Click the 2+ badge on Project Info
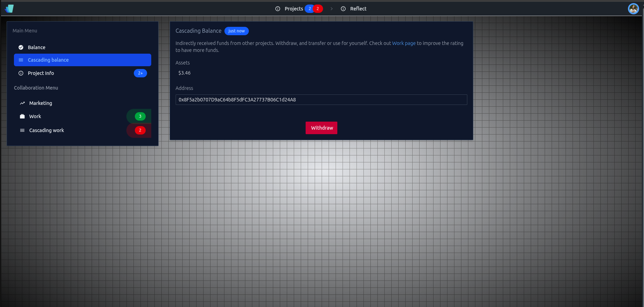The height and width of the screenshot is (307, 644). [x=140, y=73]
